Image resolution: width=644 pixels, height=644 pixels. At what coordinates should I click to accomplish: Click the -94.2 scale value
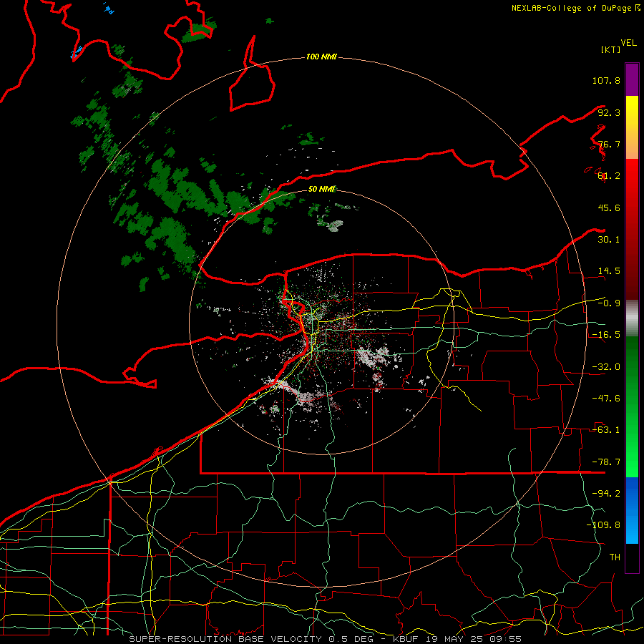(606, 493)
